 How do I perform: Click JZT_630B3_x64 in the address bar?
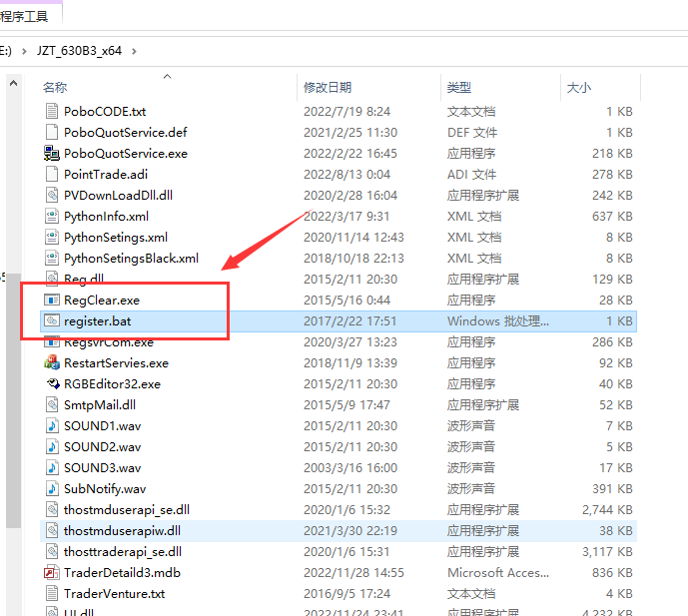(80, 51)
